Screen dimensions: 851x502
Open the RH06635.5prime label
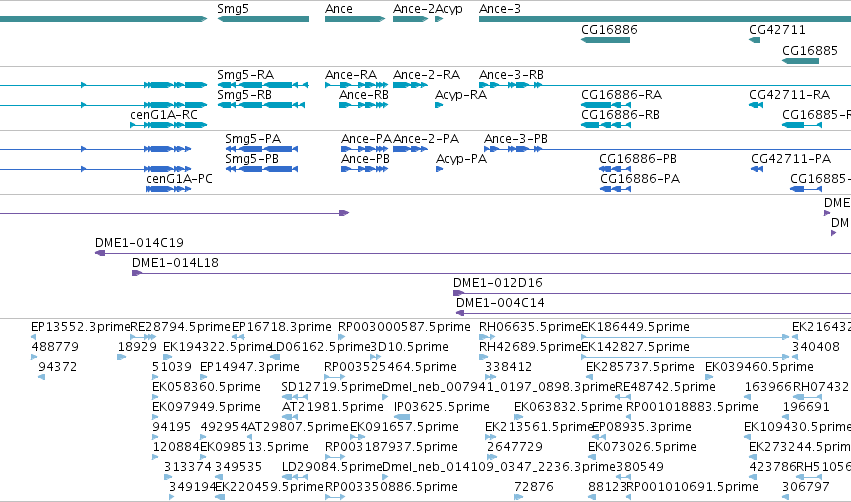(530, 327)
